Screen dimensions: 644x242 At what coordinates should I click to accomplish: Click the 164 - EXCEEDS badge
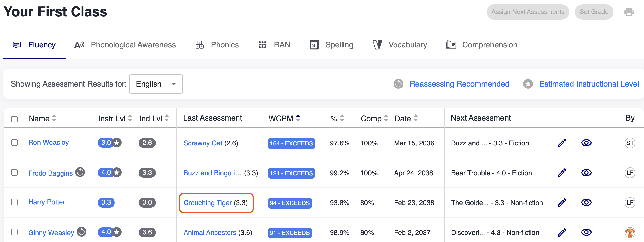(x=291, y=143)
